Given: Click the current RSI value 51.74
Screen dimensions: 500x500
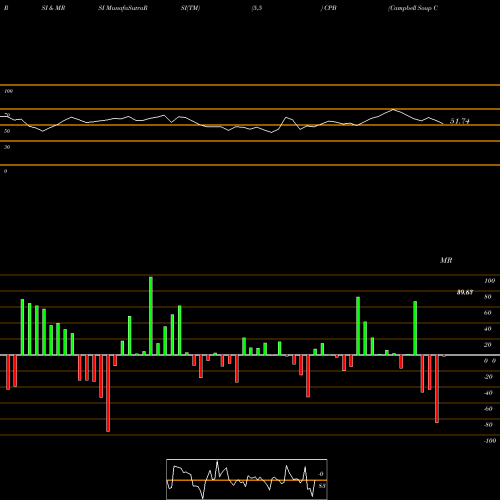Looking at the screenshot, I should (460, 121).
